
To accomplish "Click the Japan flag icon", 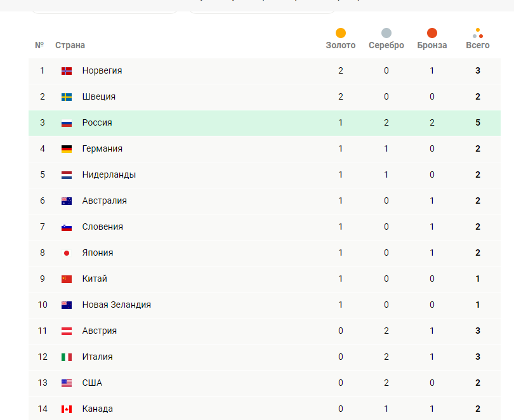I will coord(67,253).
